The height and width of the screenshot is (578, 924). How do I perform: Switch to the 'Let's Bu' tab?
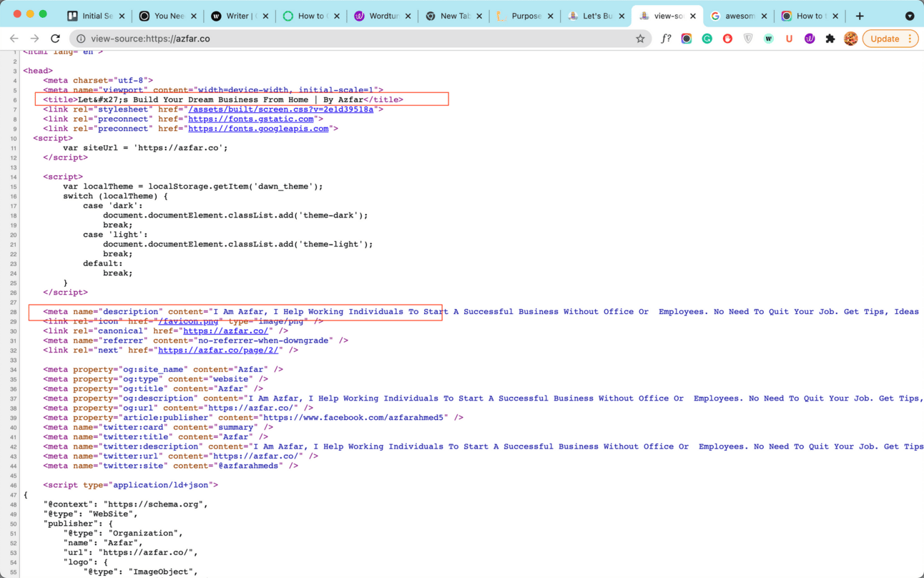click(x=596, y=16)
